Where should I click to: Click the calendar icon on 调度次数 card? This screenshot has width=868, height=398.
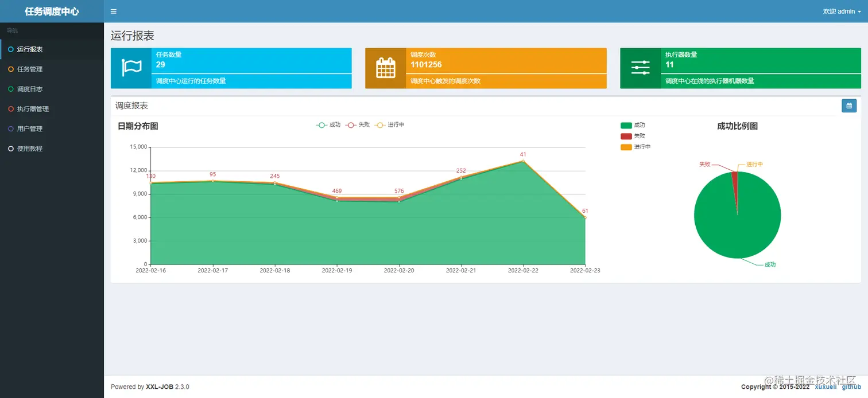386,68
